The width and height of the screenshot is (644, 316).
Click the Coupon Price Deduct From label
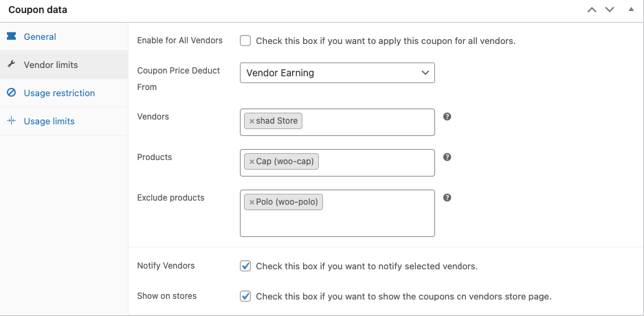[x=179, y=79]
